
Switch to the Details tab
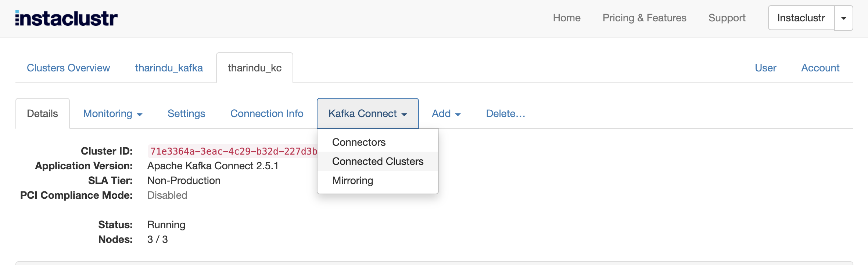(x=42, y=113)
